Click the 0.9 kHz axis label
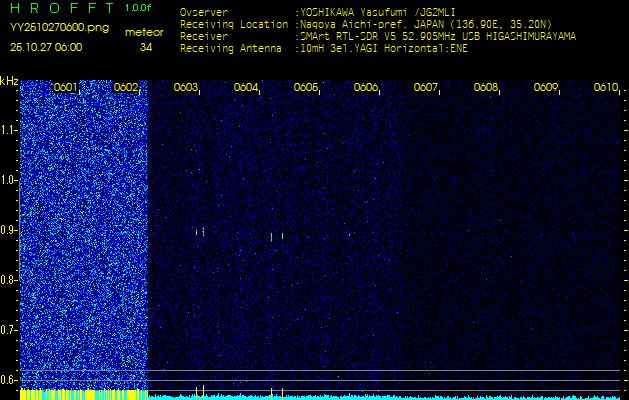Image resolution: width=629 pixels, height=400 pixels. [8, 230]
